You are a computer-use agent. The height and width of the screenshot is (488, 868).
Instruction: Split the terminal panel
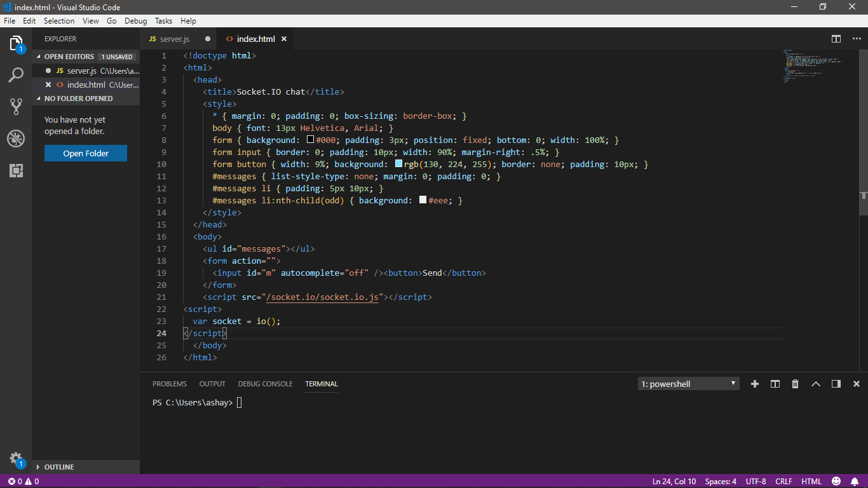(775, 384)
